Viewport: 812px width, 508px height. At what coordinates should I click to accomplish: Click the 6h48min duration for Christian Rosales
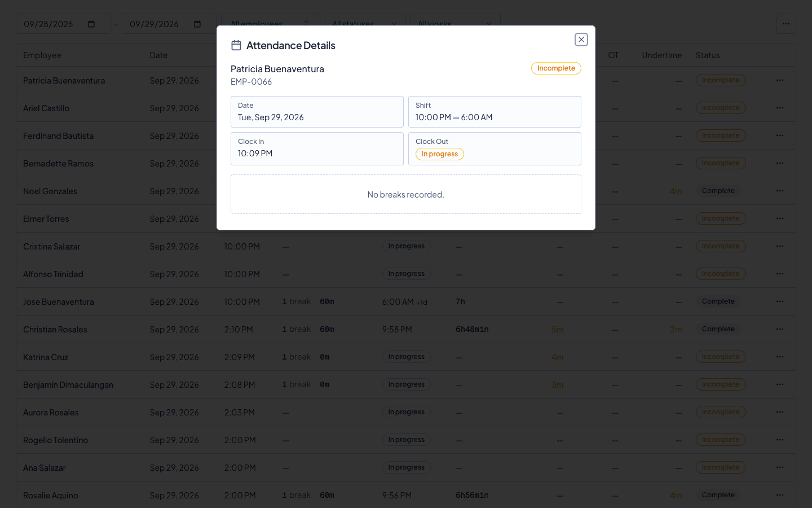pos(472,329)
